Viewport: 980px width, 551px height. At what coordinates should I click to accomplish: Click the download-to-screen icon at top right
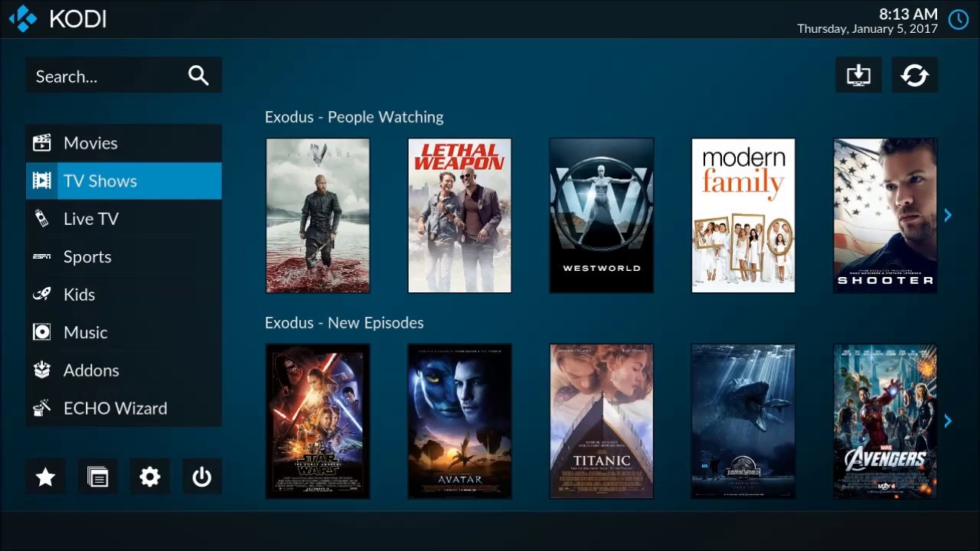(x=858, y=75)
